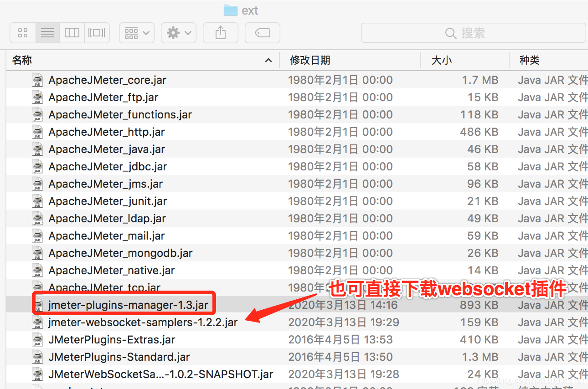Select file name ApacheJMeter_java.jar
Image resolution: width=588 pixels, height=389 pixels.
click(x=107, y=149)
